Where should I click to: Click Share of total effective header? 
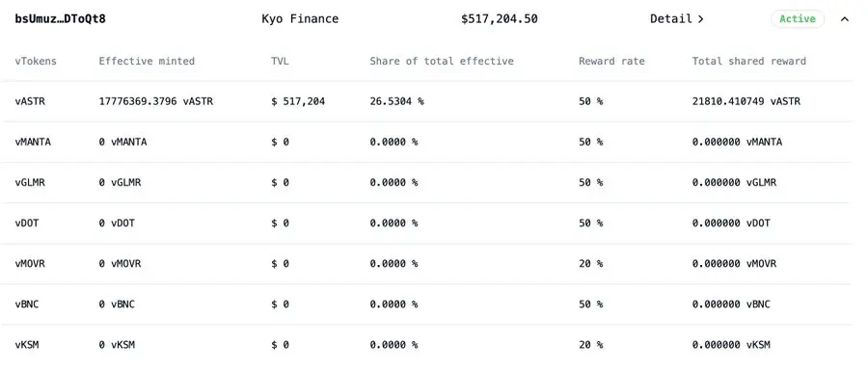442,61
